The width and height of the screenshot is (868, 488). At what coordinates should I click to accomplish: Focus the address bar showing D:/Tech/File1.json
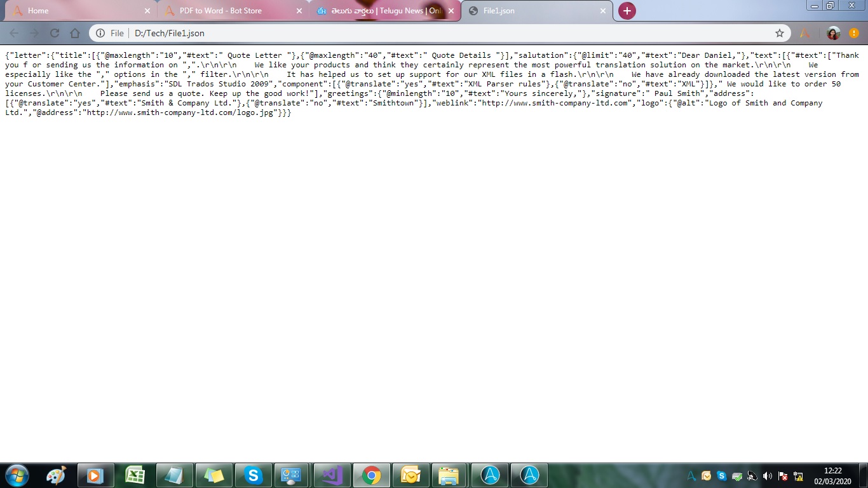pos(438,33)
